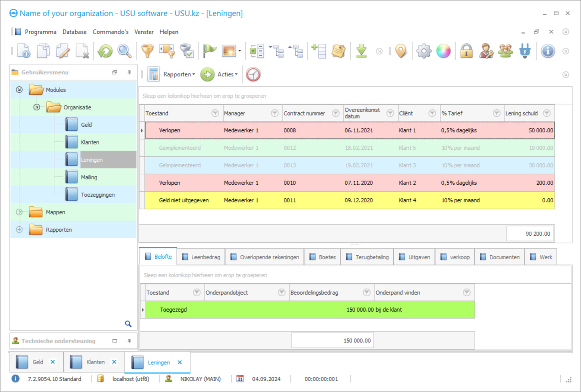Click the refresh green arrow toolbar icon
The image size is (581, 392).
point(105,51)
